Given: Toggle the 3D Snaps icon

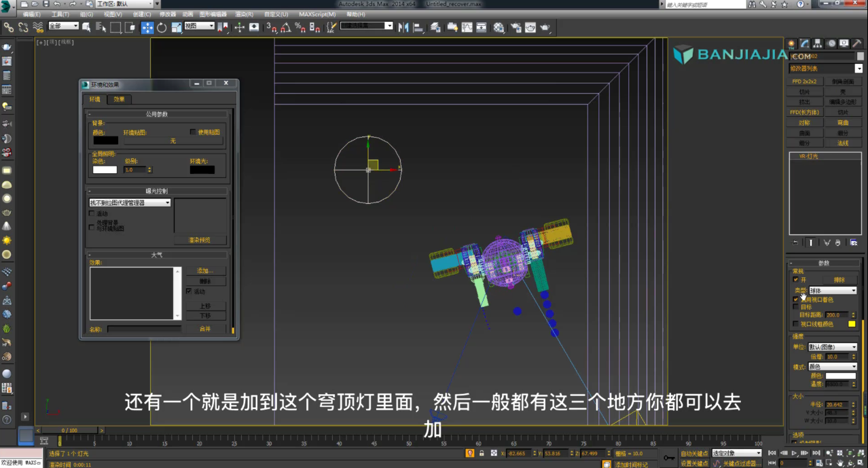Looking at the screenshot, I should coord(271,27).
